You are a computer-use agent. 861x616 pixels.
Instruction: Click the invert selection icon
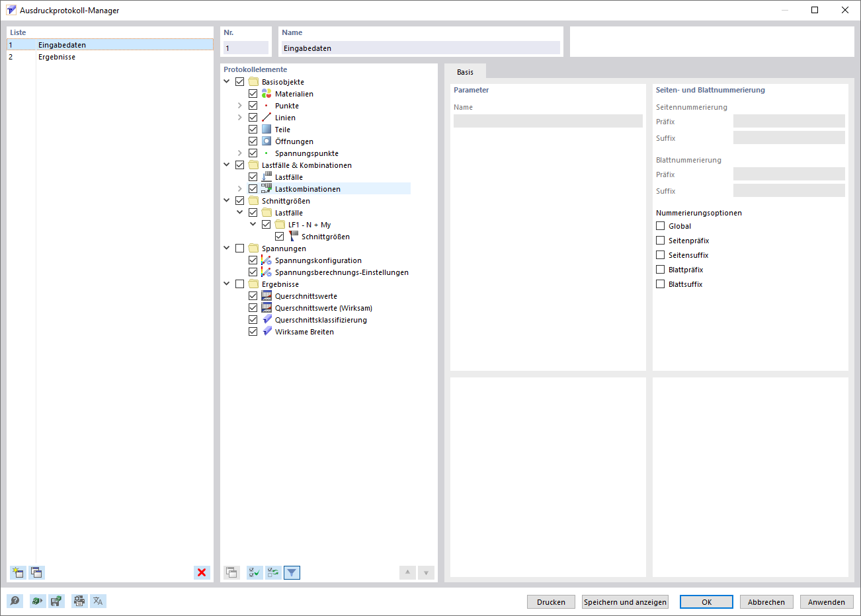[273, 572]
